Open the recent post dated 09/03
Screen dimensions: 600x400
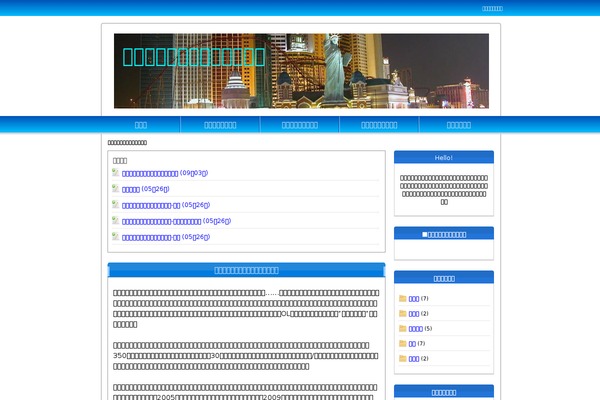(165, 173)
